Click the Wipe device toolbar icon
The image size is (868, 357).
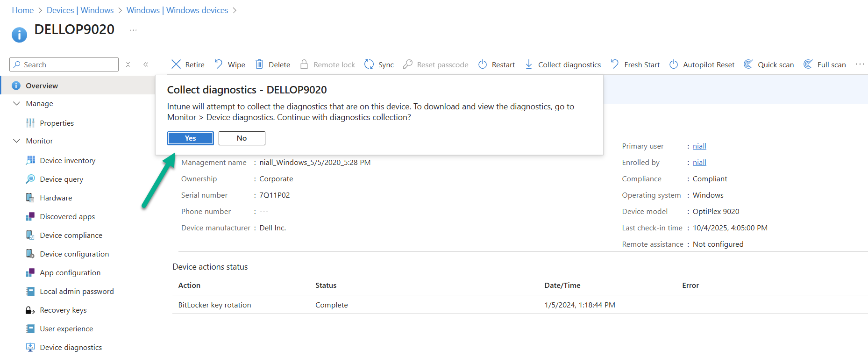click(219, 64)
